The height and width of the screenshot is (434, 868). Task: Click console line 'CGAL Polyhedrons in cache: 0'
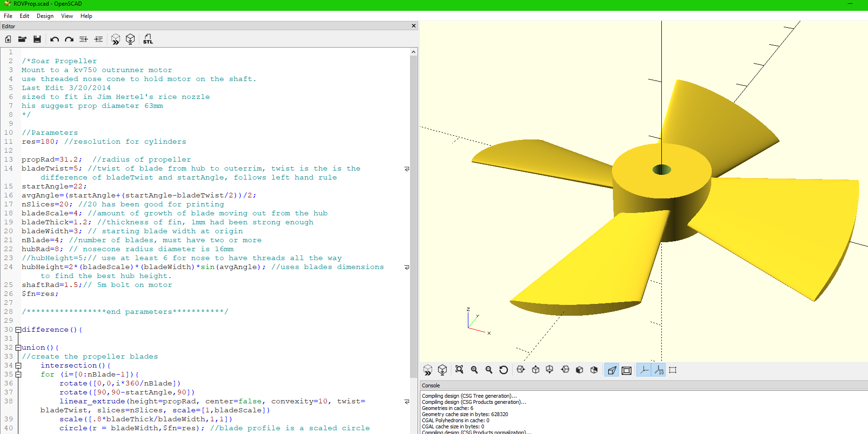(x=455, y=421)
